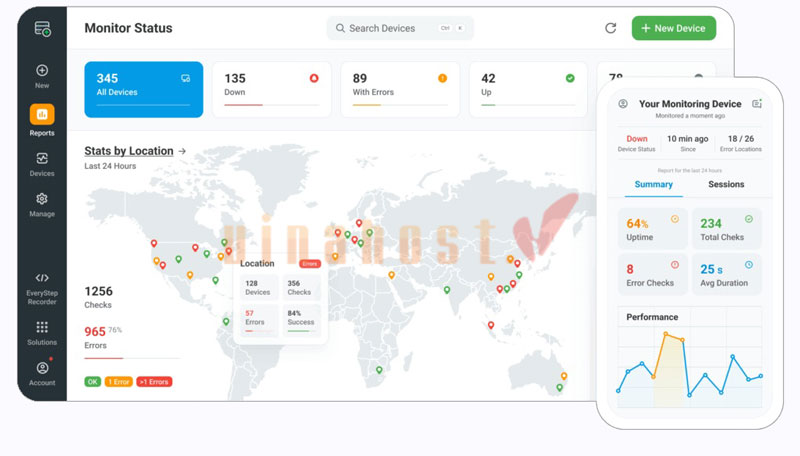Click the 10 min ago Since text
Screen dimensions: 800x456
pos(688,143)
